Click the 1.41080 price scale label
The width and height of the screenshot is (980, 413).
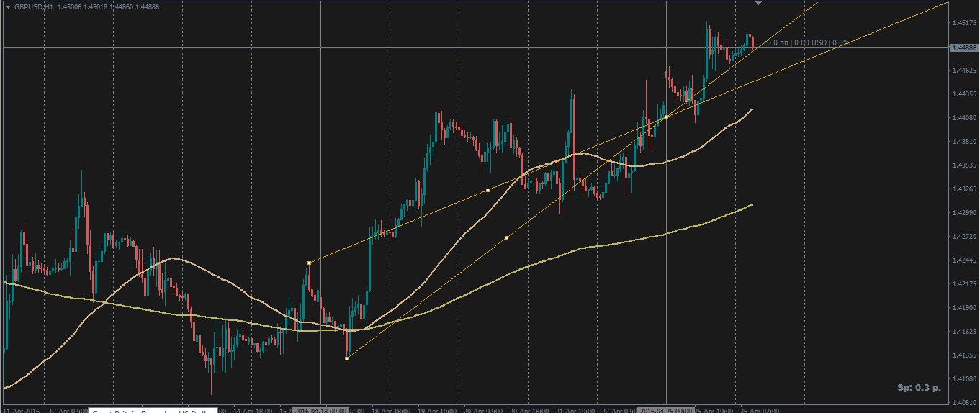point(964,378)
